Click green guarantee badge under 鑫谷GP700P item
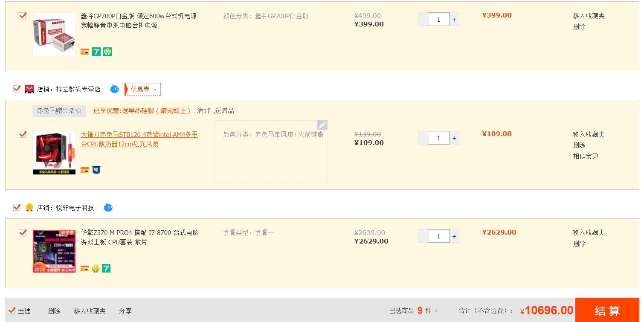 click(107, 52)
